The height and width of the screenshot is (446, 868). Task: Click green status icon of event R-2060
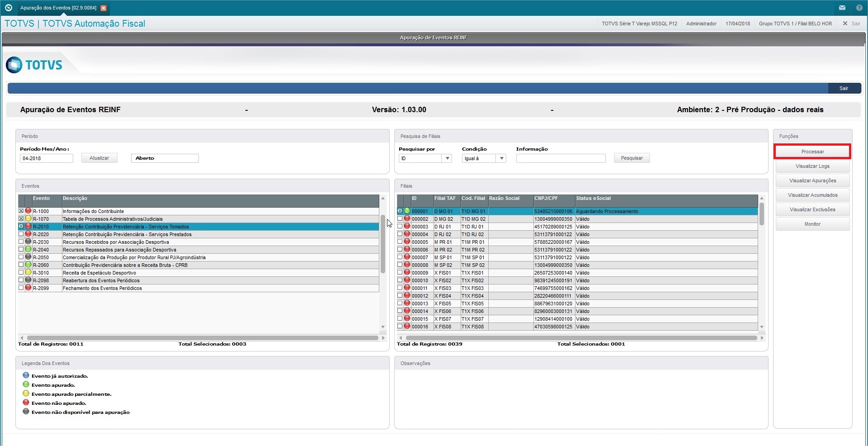point(28,265)
